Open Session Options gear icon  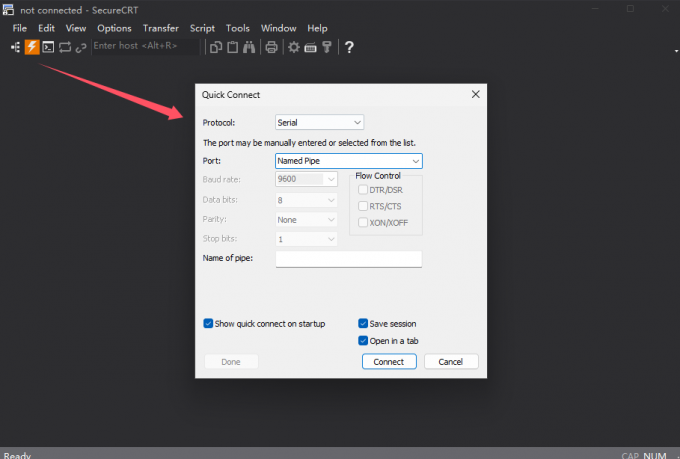click(x=294, y=47)
